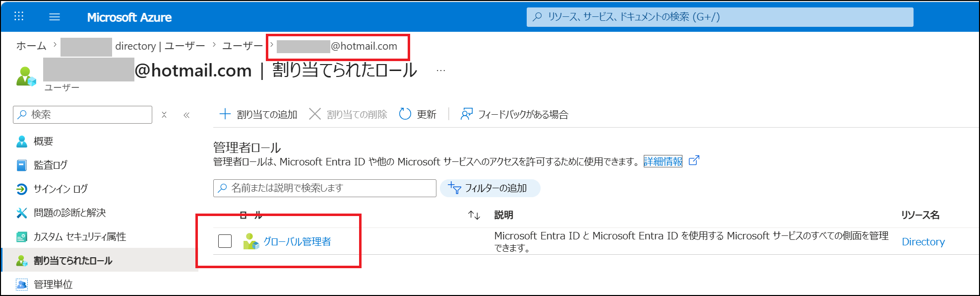This screenshot has height=296, width=980.
Task: Open カスタム セキュリティ属性 in the sidebar
Action: coord(80,236)
